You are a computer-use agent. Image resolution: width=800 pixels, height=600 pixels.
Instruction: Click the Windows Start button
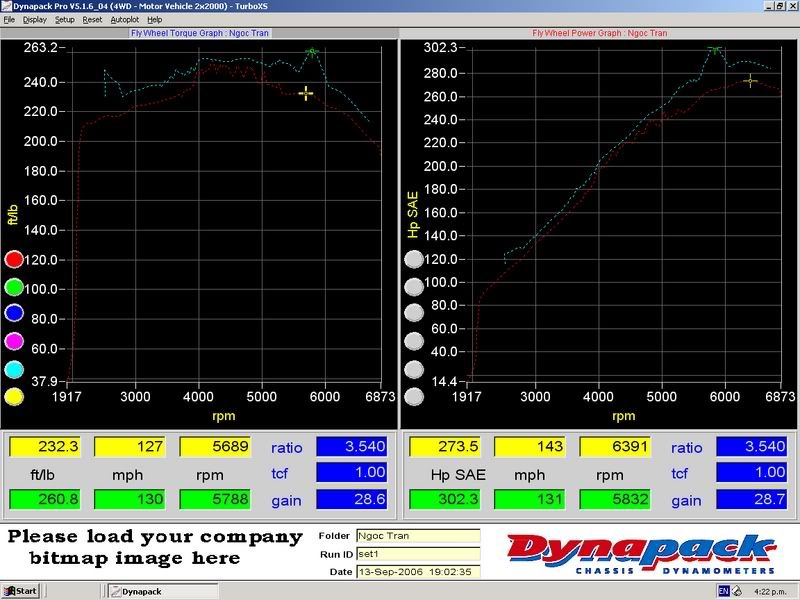pyautogui.click(x=20, y=591)
